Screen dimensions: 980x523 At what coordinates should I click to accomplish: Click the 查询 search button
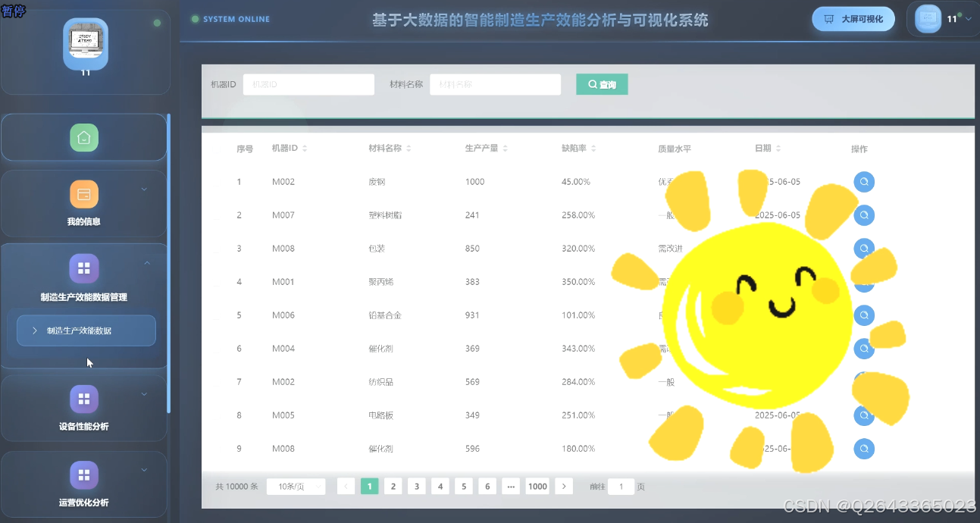click(x=601, y=84)
